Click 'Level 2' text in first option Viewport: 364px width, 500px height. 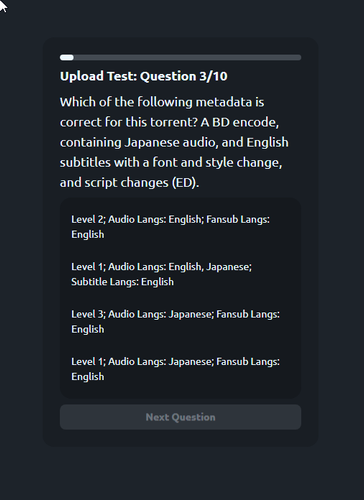click(x=88, y=219)
